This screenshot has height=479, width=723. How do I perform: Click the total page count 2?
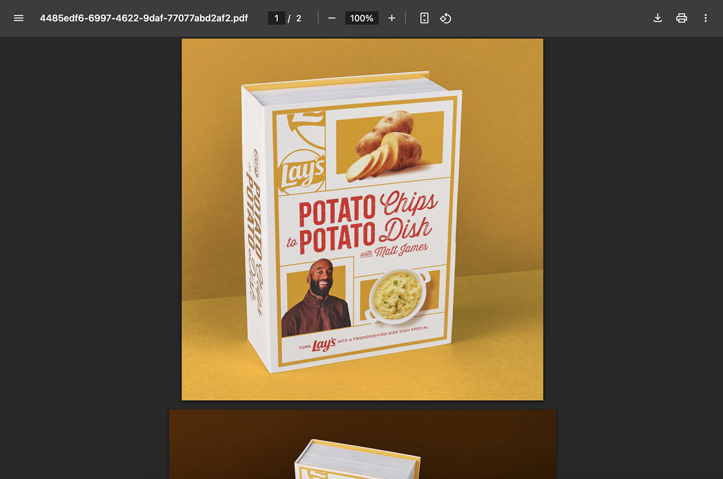(x=299, y=18)
